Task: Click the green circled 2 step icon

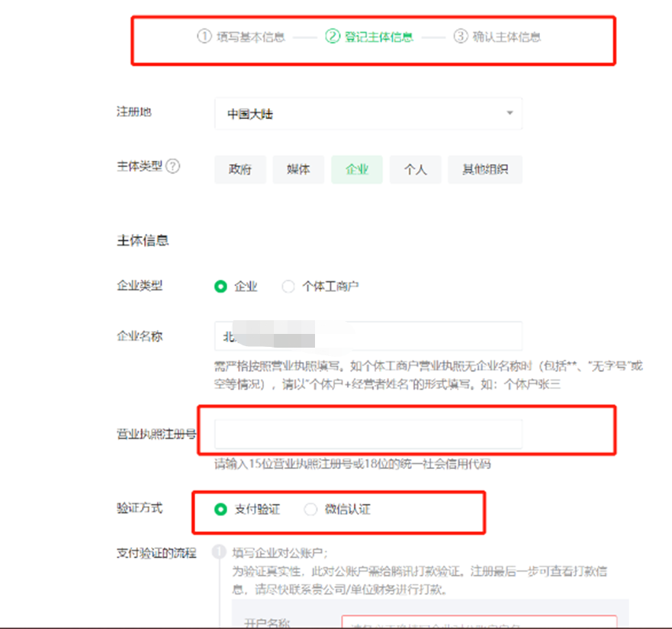Action: [x=333, y=37]
